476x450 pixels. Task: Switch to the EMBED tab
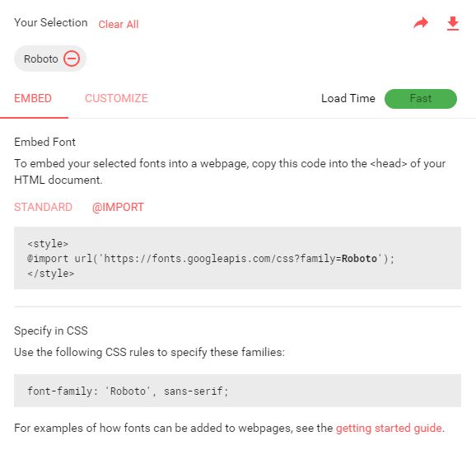coord(33,98)
